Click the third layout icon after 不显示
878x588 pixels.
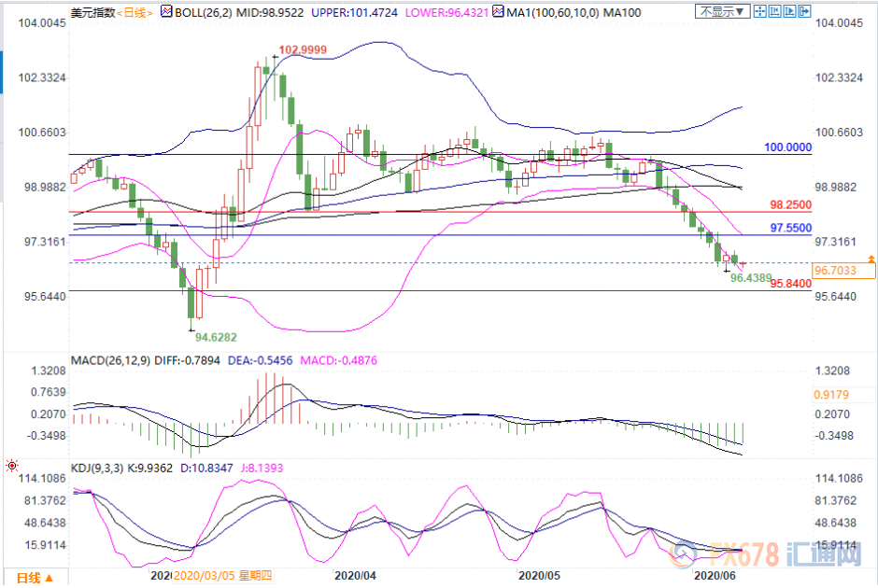pos(791,10)
